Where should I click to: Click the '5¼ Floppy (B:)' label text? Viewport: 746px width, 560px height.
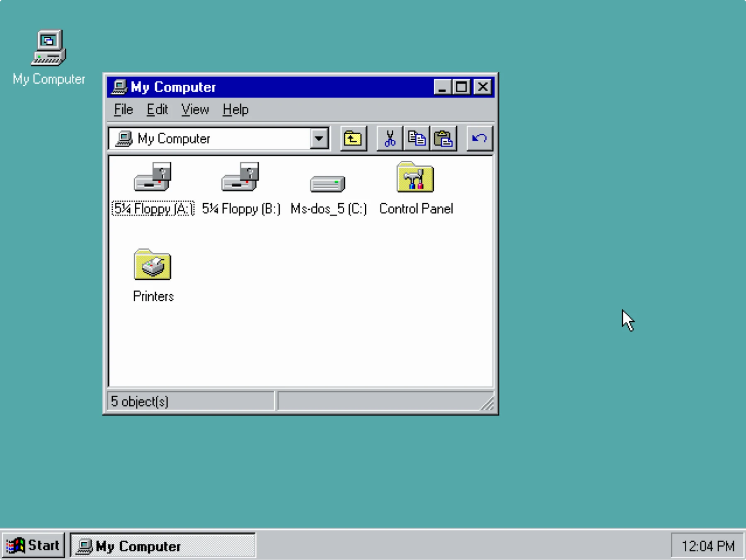241,208
